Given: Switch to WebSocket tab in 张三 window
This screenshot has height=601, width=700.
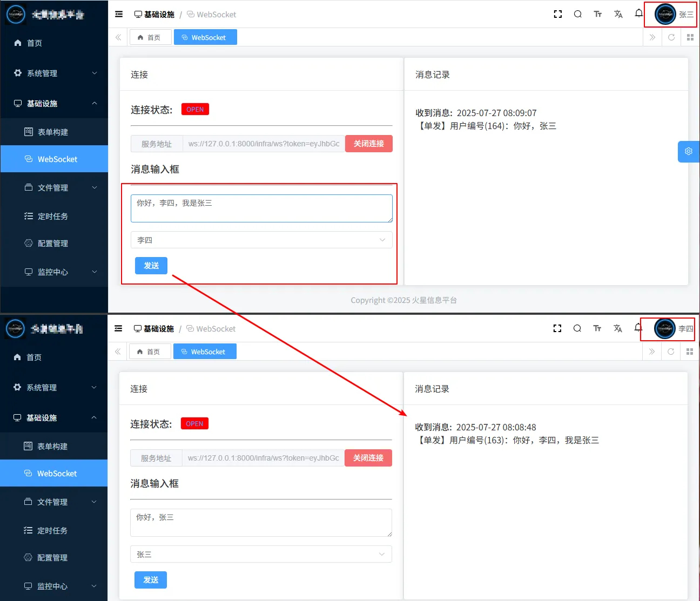Looking at the screenshot, I should point(205,37).
